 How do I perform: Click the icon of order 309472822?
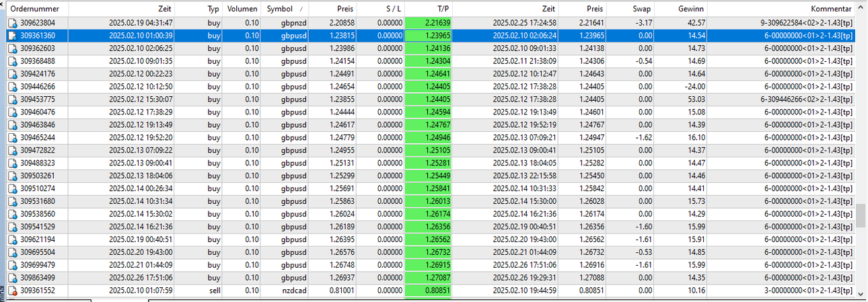tap(12, 151)
